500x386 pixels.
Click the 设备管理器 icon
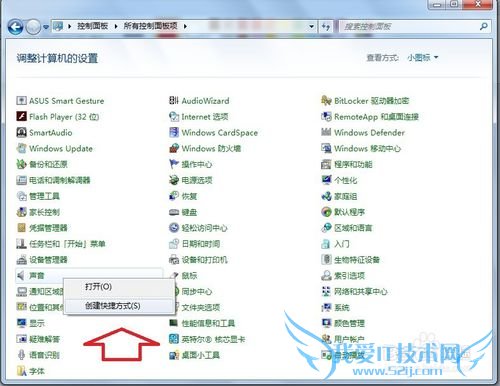tap(22, 260)
